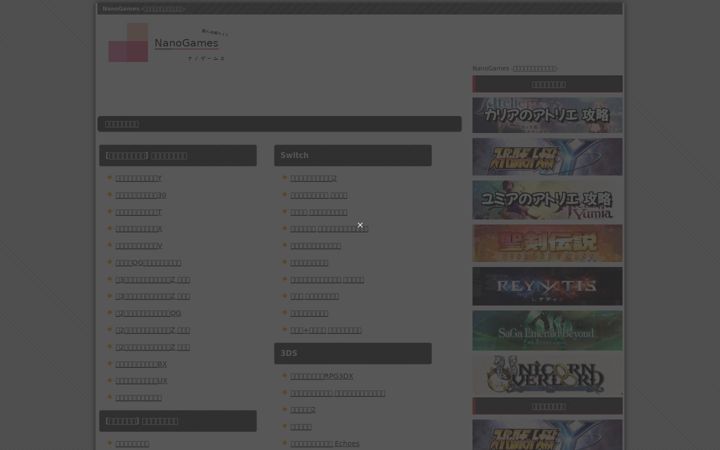Open the link ending in Echoes
Screen dimensions: 720x450
(325, 444)
